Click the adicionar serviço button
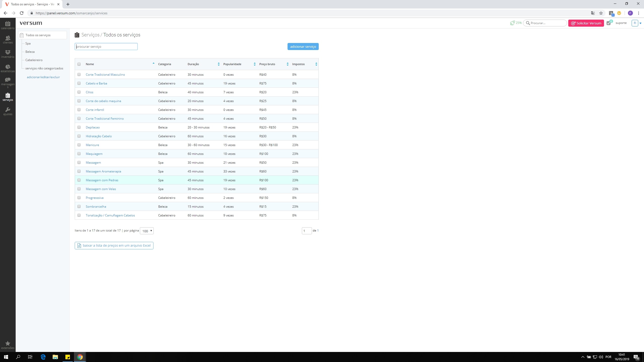644x362 pixels. click(x=303, y=47)
